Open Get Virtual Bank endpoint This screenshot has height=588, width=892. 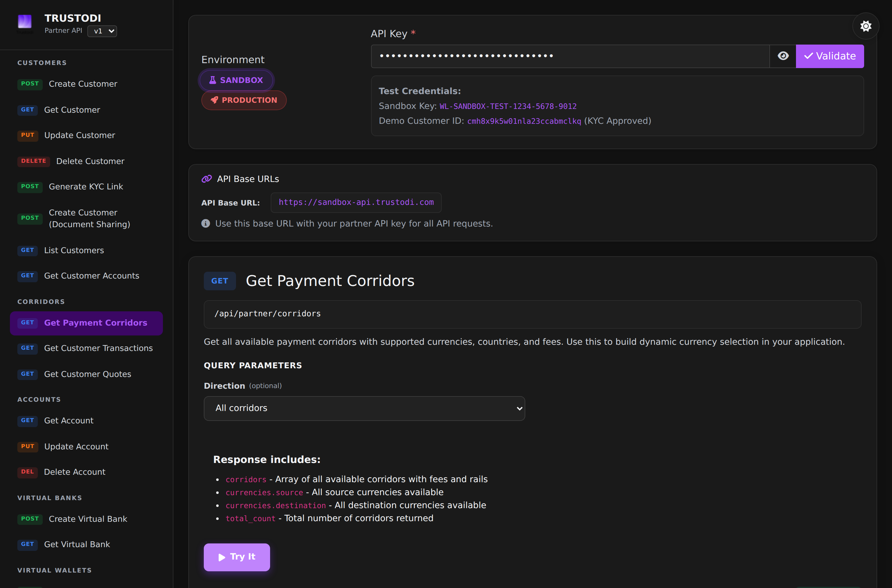tap(86, 544)
